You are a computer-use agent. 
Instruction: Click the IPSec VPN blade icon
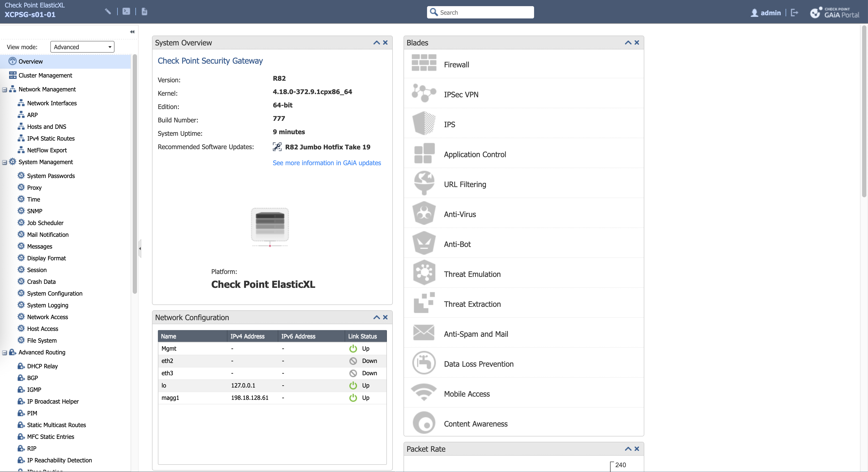coord(424,93)
